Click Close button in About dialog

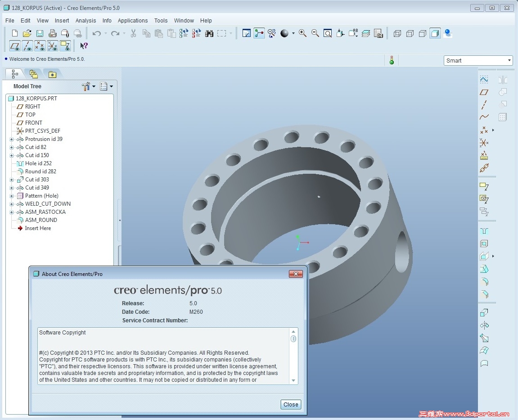(291, 404)
